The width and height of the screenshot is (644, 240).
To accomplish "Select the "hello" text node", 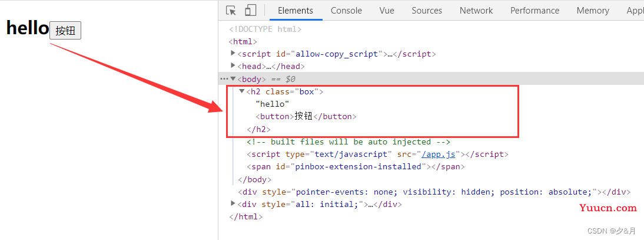I will pyautogui.click(x=273, y=104).
